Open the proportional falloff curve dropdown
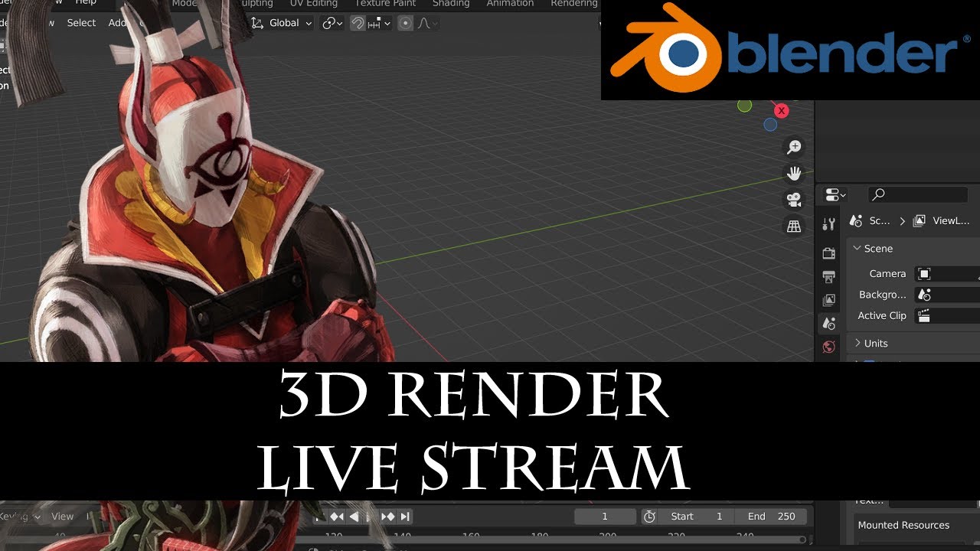This screenshot has height=551, width=980. (x=427, y=23)
